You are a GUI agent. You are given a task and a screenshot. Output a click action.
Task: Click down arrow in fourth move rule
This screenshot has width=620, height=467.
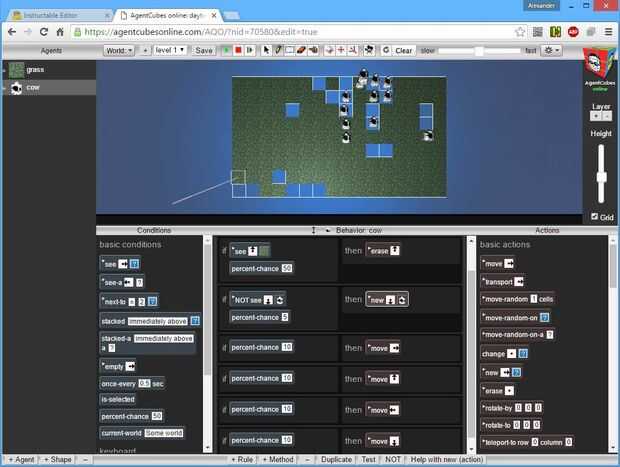394,441
